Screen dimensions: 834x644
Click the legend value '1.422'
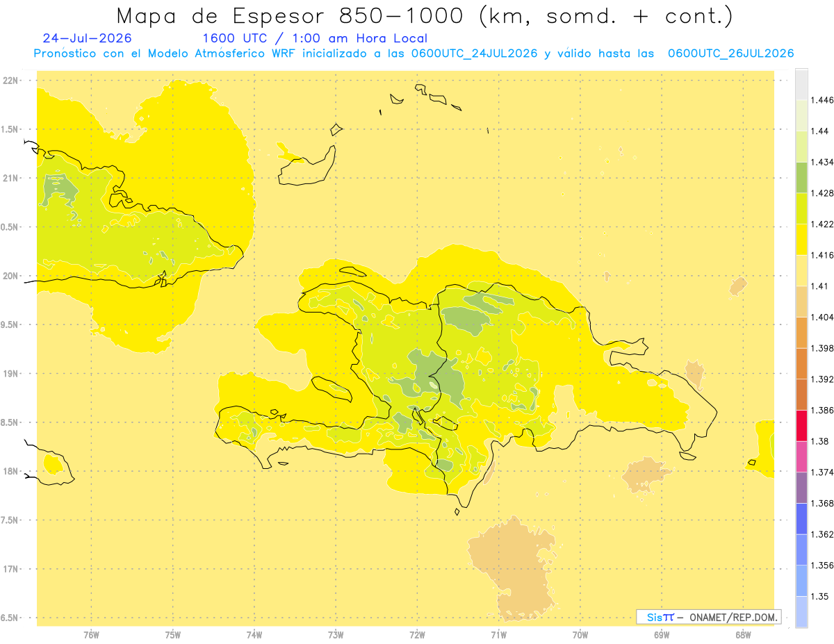point(822,224)
